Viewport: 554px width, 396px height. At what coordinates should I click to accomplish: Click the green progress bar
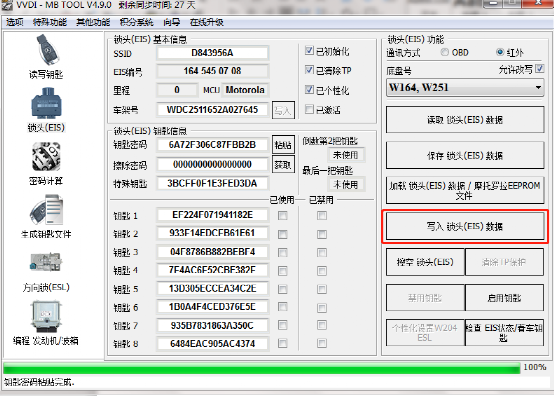(x=262, y=368)
